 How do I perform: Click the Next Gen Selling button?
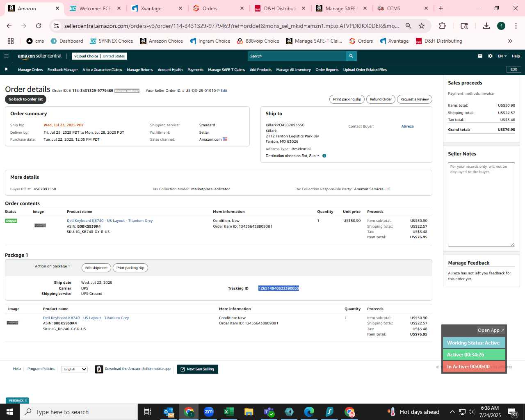198,369
